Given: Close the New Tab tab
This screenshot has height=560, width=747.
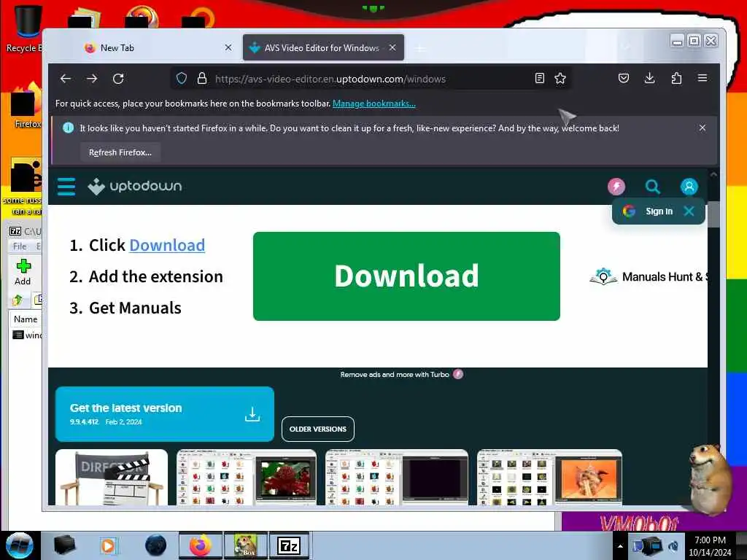Looking at the screenshot, I should 228,47.
